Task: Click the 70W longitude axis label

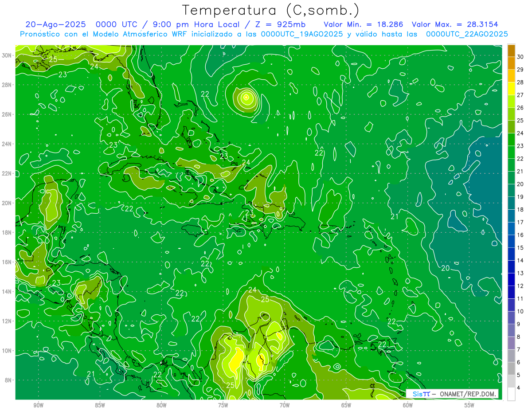Action: pyautogui.click(x=285, y=405)
